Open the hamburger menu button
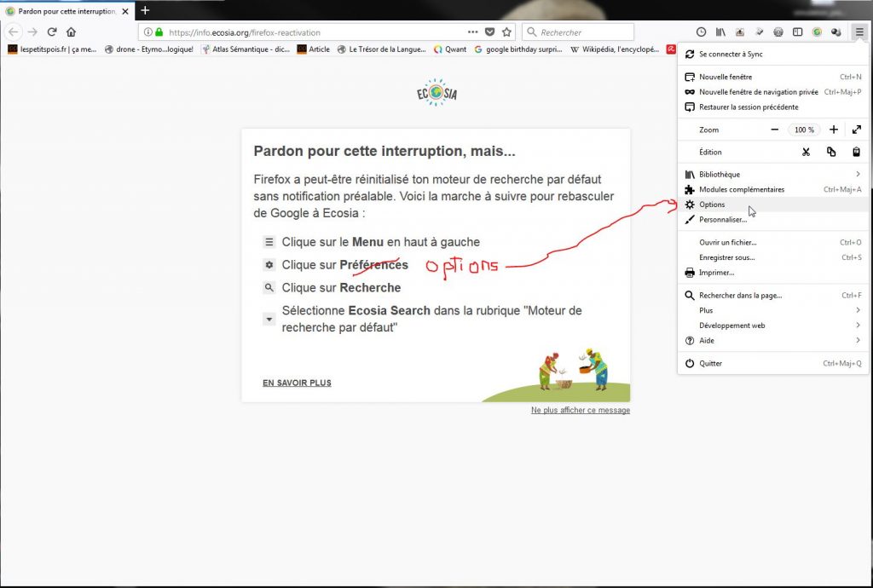Screen dimensions: 873x588 click(x=859, y=32)
